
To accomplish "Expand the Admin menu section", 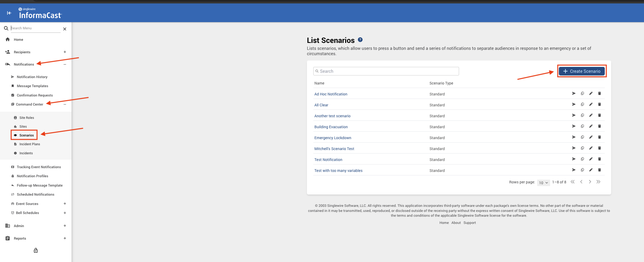I will 65,226.
